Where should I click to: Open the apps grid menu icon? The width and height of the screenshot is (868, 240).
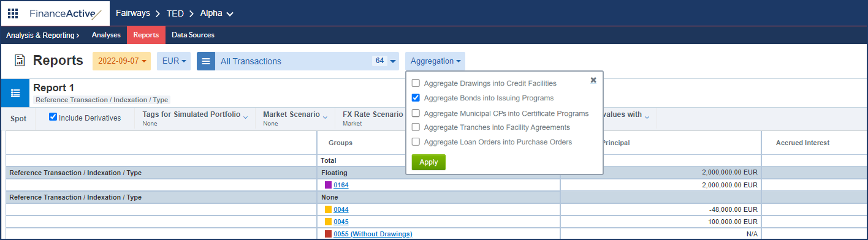[13, 13]
